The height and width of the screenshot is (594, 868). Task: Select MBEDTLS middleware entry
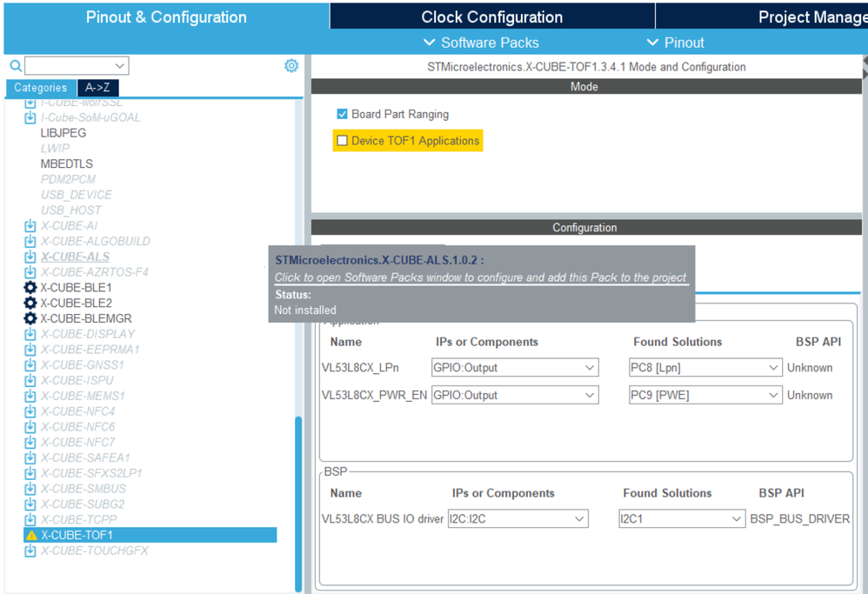tap(66, 164)
